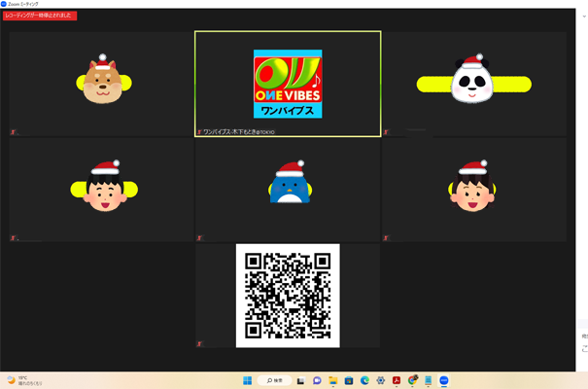Click the muted mic icon beside ワンバイブス name label
This screenshot has width=588, height=389.
coord(199,132)
